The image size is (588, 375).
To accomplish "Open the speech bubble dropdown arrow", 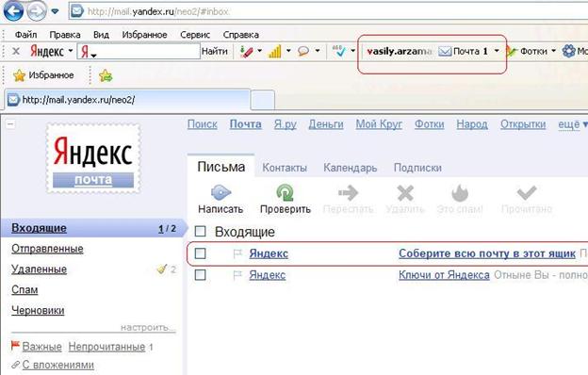I will [x=318, y=51].
